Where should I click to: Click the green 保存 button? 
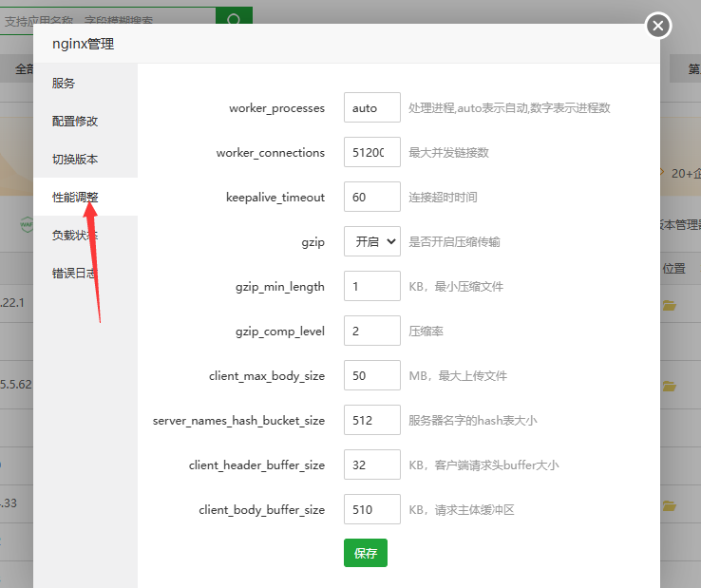[x=366, y=553]
